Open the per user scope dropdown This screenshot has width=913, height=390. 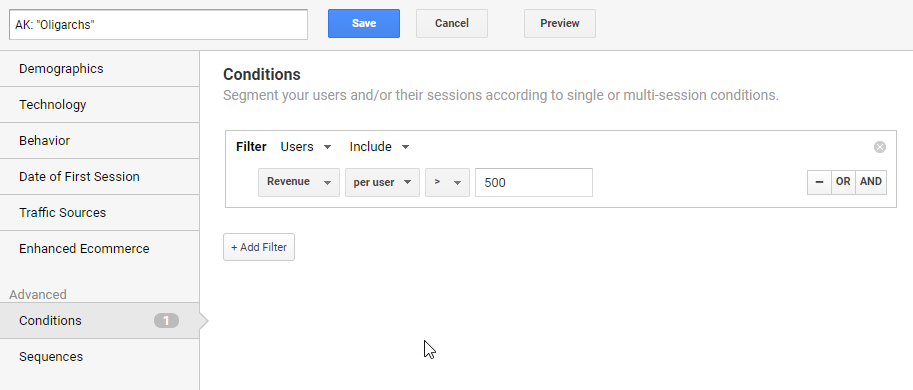(x=383, y=183)
